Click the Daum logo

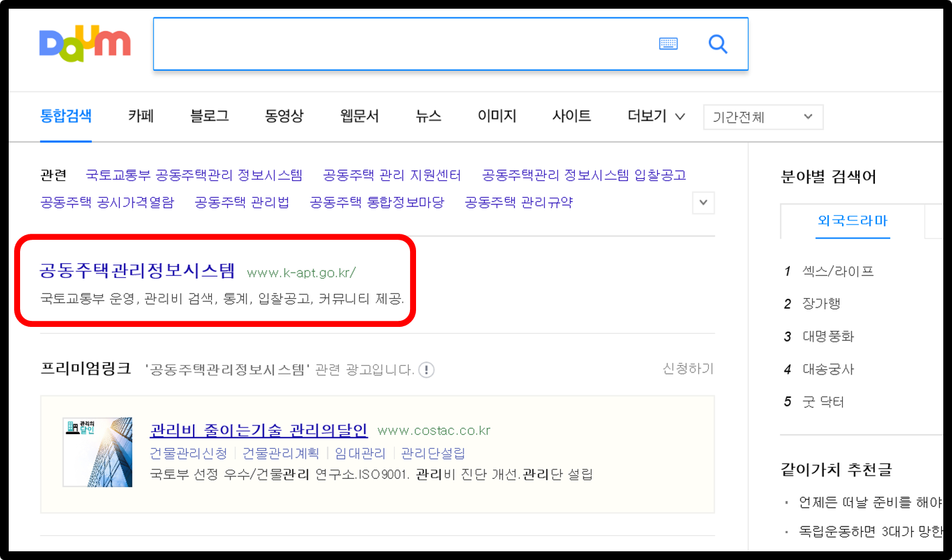pos(85,43)
